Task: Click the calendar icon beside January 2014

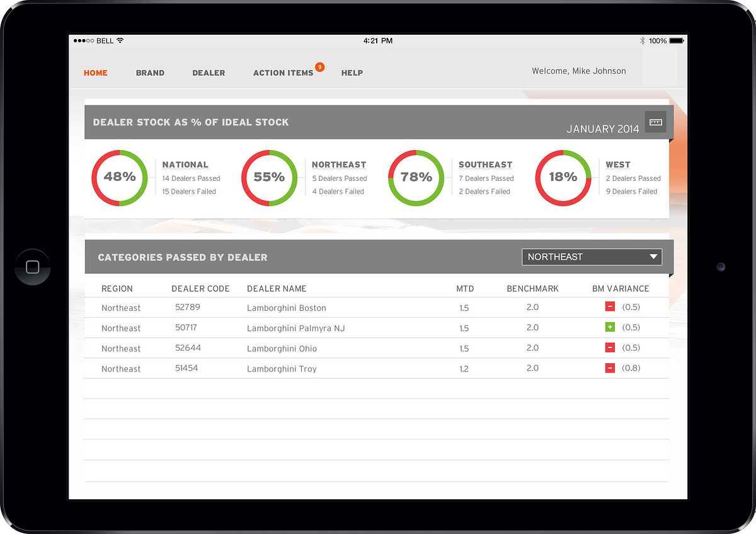Action: click(655, 122)
